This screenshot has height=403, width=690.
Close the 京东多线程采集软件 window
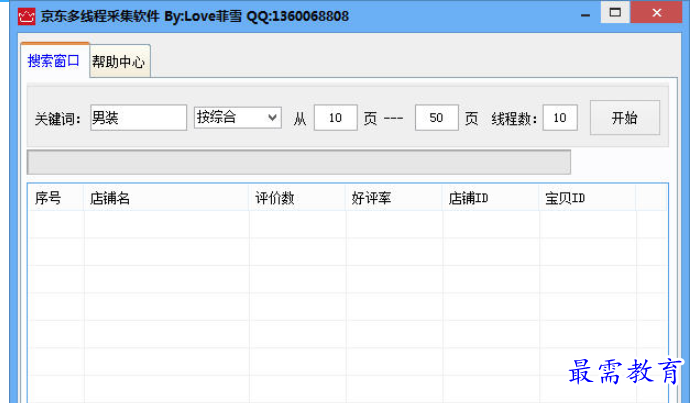point(657,12)
